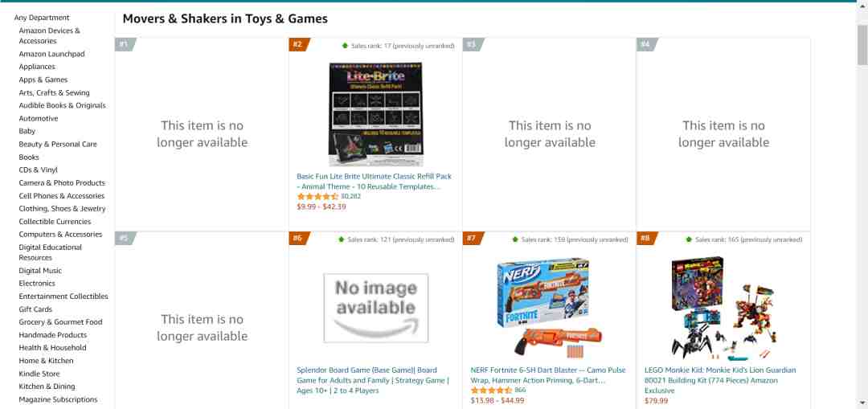Select Any Department in the sidebar
This screenshot has width=868, height=409.
point(42,18)
